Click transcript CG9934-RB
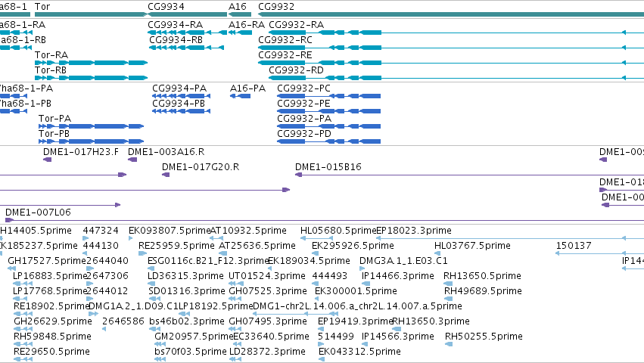644x363 pixels. point(176,40)
